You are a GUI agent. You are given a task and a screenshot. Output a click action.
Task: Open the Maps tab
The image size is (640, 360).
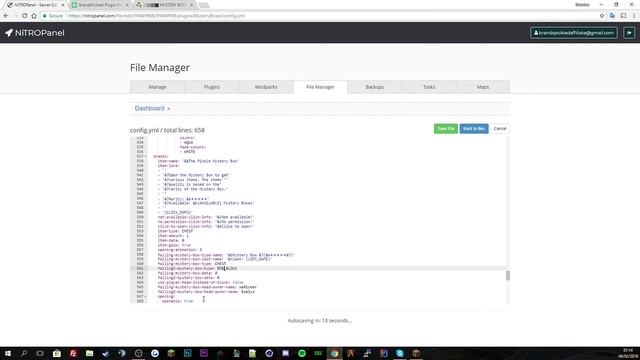tap(483, 87)
